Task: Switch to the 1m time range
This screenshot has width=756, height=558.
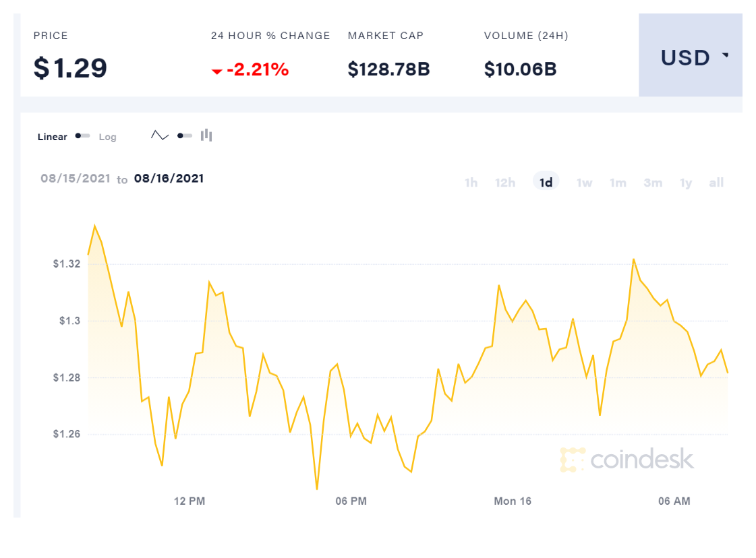Action: click(618, 183)
